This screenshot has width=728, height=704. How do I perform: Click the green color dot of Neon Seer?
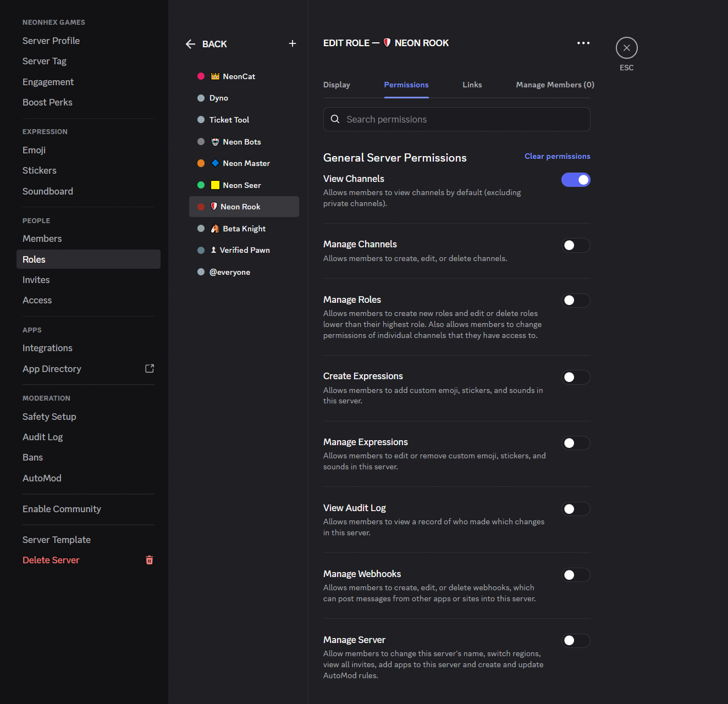pos(201,185)
